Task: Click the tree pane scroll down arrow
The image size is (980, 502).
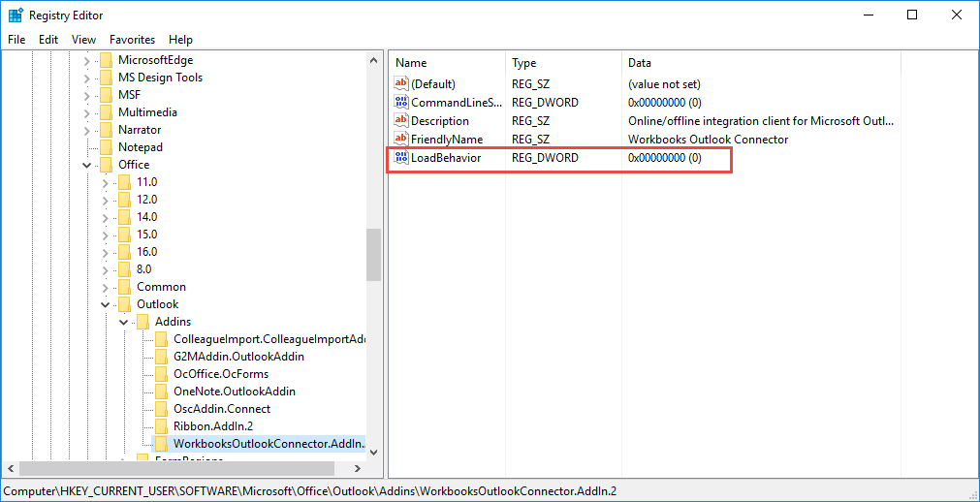Action: tap(374, 452)
